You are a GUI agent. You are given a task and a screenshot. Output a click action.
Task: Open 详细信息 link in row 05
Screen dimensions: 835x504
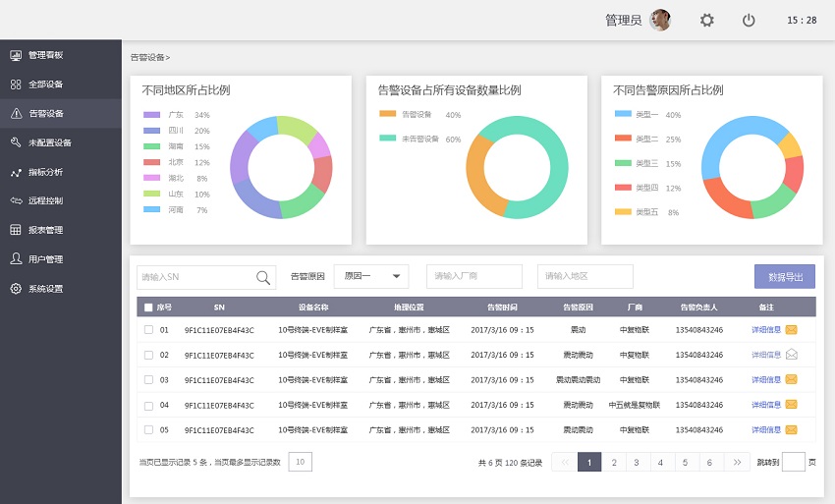(x=766, y=430)
